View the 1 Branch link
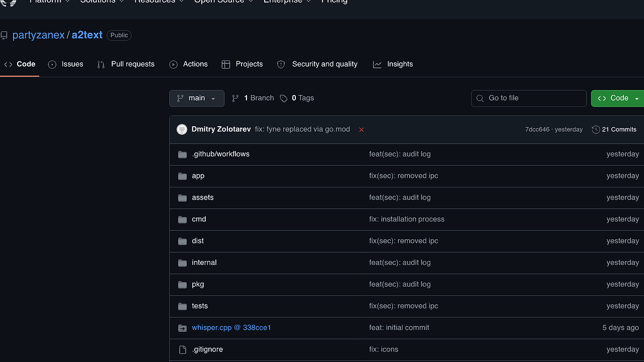The image size is (644, 362). 253,98
